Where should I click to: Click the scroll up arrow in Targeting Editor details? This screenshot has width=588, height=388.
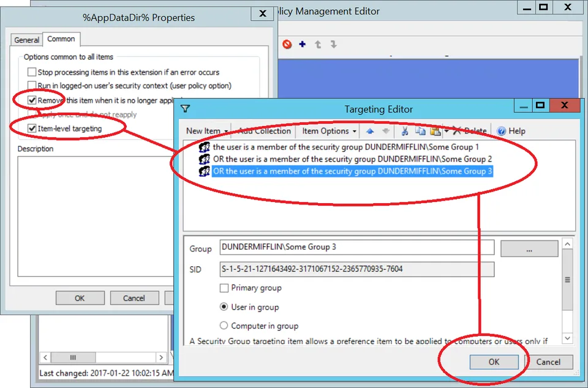[567, 244]
